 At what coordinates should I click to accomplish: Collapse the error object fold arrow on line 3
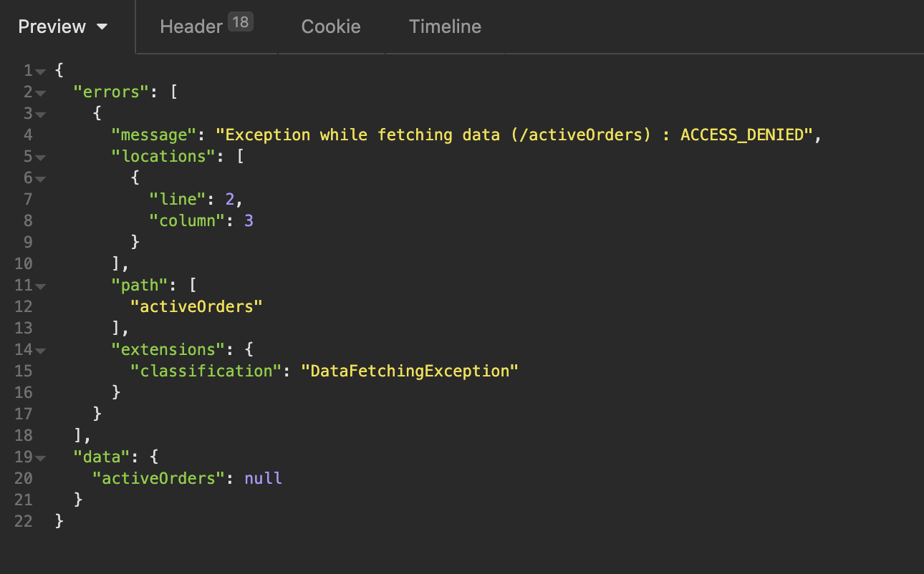40,114
